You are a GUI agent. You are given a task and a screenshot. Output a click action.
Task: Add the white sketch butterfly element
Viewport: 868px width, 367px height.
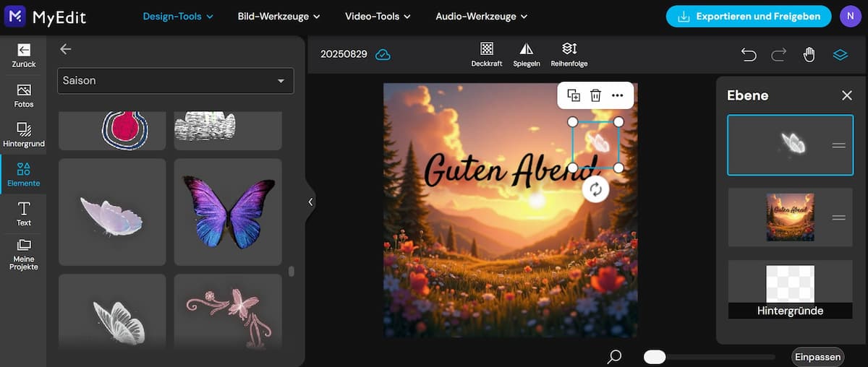click(112, 312)
